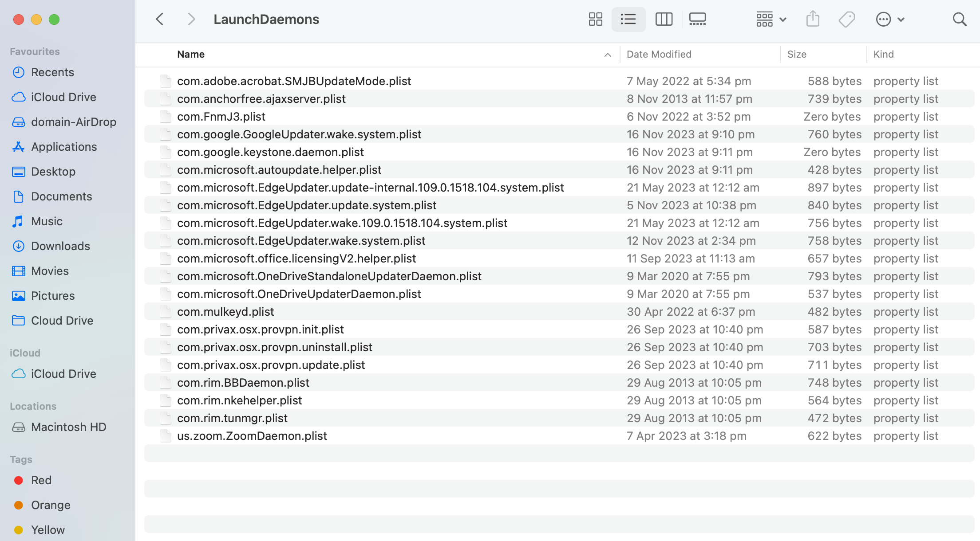Open the ellipsis action menu
The image size is (980, 541).
click(889, 19)
